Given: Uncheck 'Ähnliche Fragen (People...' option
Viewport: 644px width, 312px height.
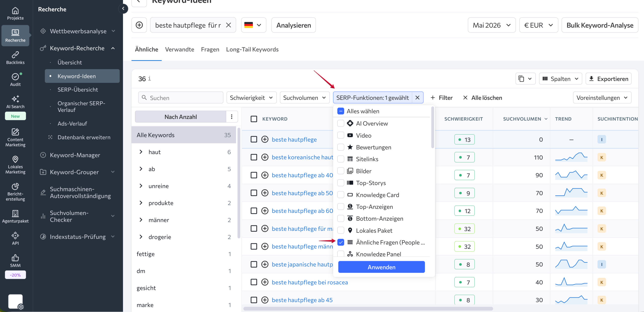Looking at the screenshot, I should 341,242.
